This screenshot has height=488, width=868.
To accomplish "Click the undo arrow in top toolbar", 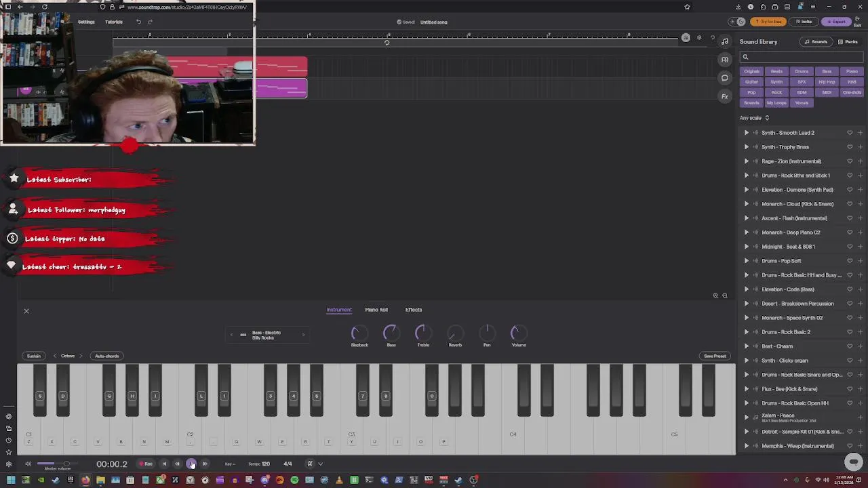I will (x=138, y=22).
